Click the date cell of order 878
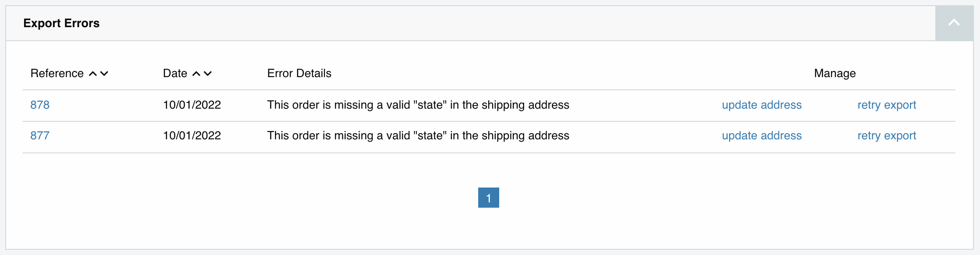Screen dimensions: 980x255 [x=192, y=105]
